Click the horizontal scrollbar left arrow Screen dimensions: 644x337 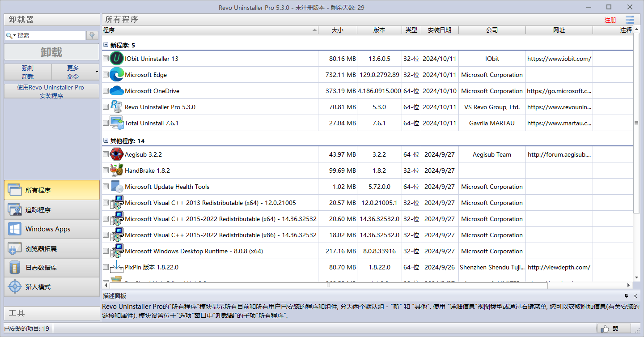[106, 285]
